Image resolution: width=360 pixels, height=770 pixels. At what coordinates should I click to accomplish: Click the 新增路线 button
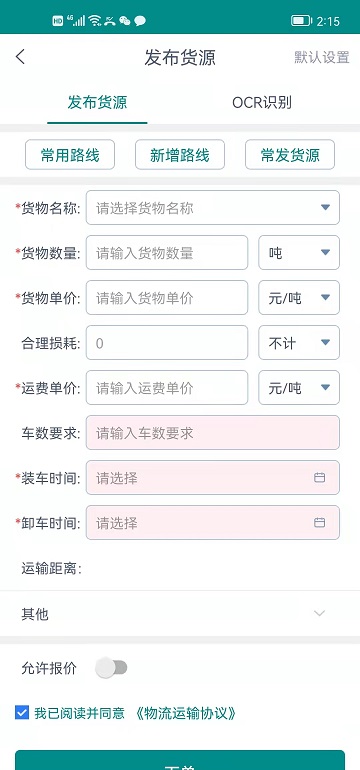[x=180, y=155]
